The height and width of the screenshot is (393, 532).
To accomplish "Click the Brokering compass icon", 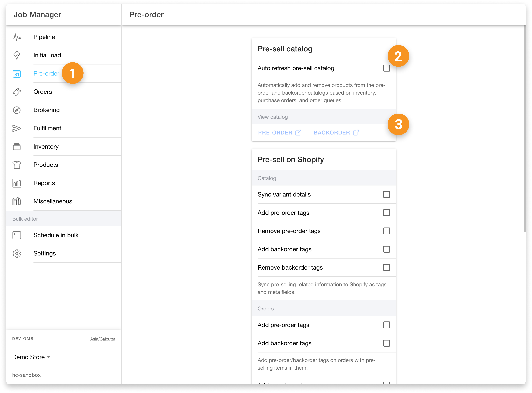I will point(17,110).
